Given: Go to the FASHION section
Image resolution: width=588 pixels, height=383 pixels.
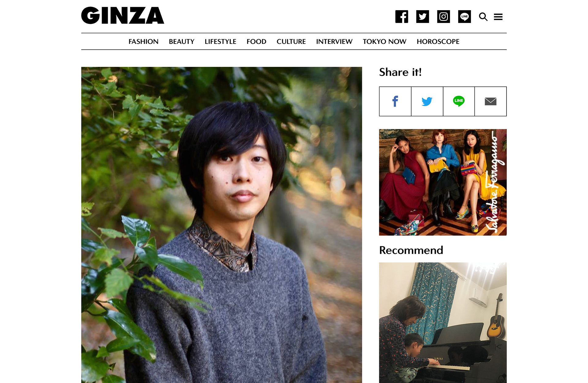Looking at the screenshot, I should [x=143, y=41].
